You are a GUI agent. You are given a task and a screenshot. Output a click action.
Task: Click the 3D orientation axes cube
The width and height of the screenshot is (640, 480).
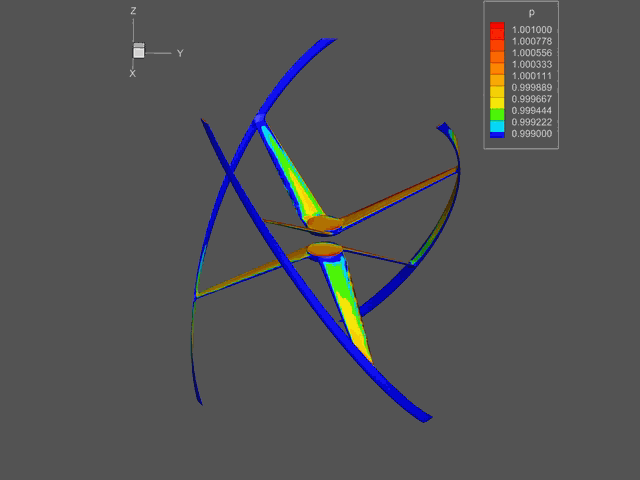pos(139,51)
